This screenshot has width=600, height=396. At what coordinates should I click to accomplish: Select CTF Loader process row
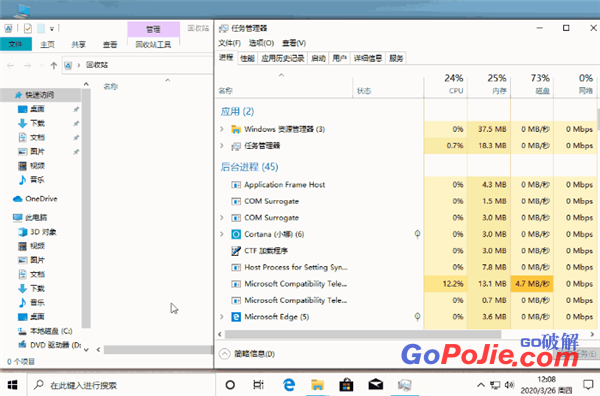(x=406, y=251)
